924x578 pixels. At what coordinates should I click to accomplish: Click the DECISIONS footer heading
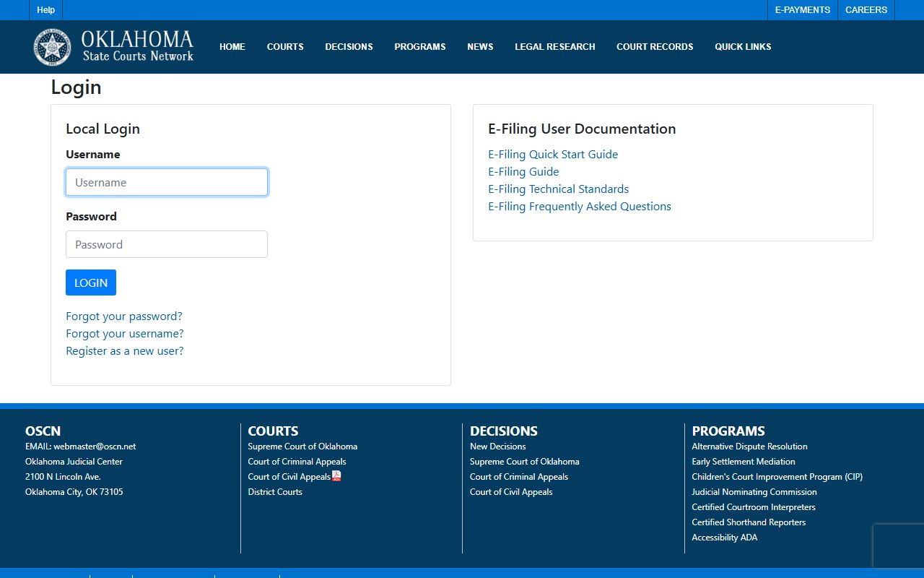[x=504, y=431]
